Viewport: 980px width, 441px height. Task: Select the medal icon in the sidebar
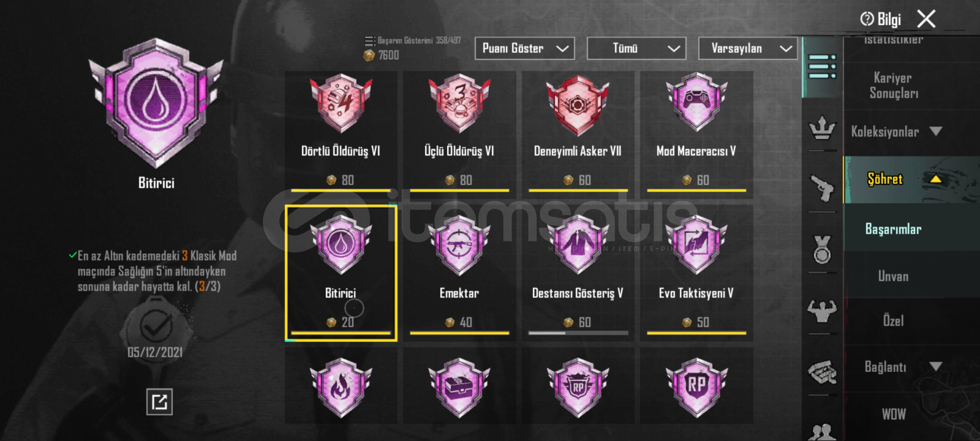(822, 249)
